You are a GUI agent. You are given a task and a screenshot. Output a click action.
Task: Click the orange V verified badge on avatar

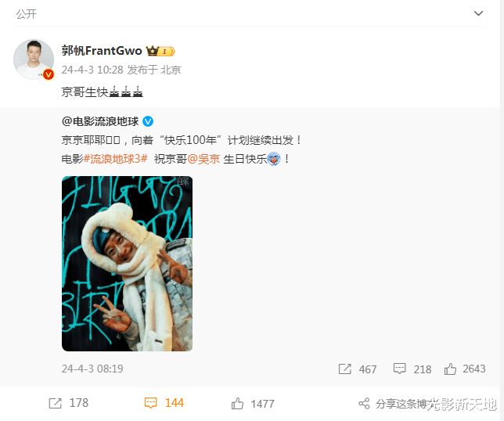(x=49, y=74)
